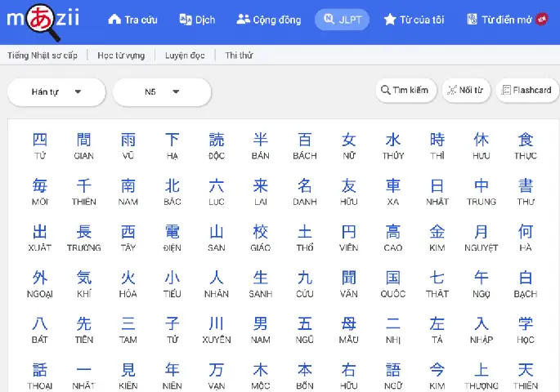Select kanji 月 NGUYỆT
This screenshot has width=560, height=392.
481,238
